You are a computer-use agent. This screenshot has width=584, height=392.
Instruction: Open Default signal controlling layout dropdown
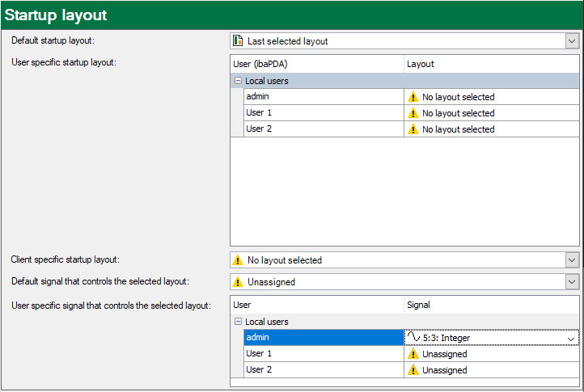tap(572, 282)
